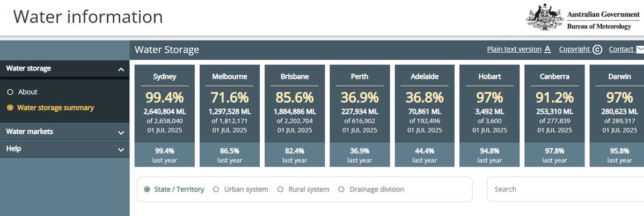Open the Copyright link
Image resolution: width=644 pixels, height=216 pixels.
click(x=574, y=49)
